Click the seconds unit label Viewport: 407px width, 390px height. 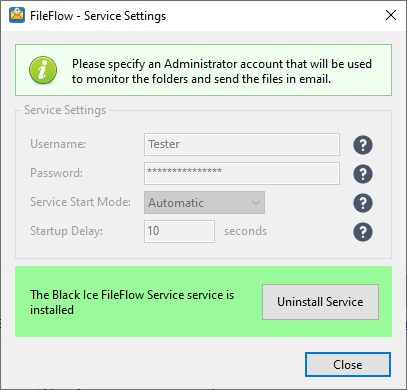[x=245, y=231]
